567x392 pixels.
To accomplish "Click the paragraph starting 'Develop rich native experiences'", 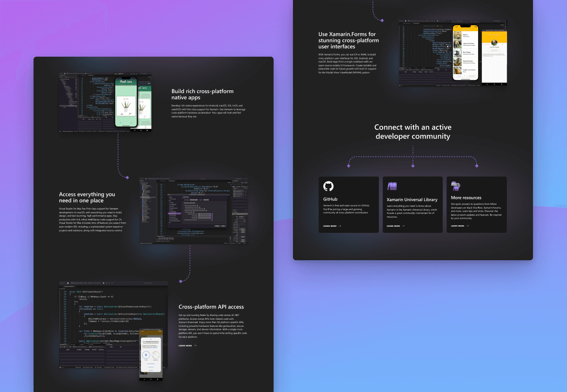I will coord(208,111).
